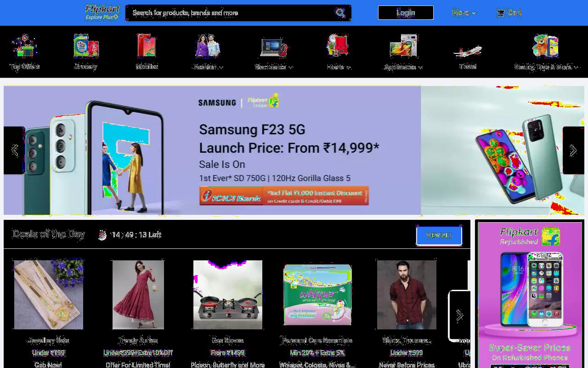
Task: Expand the Home menu arrow
Action: pyautogui.click(x=348, y=67)
